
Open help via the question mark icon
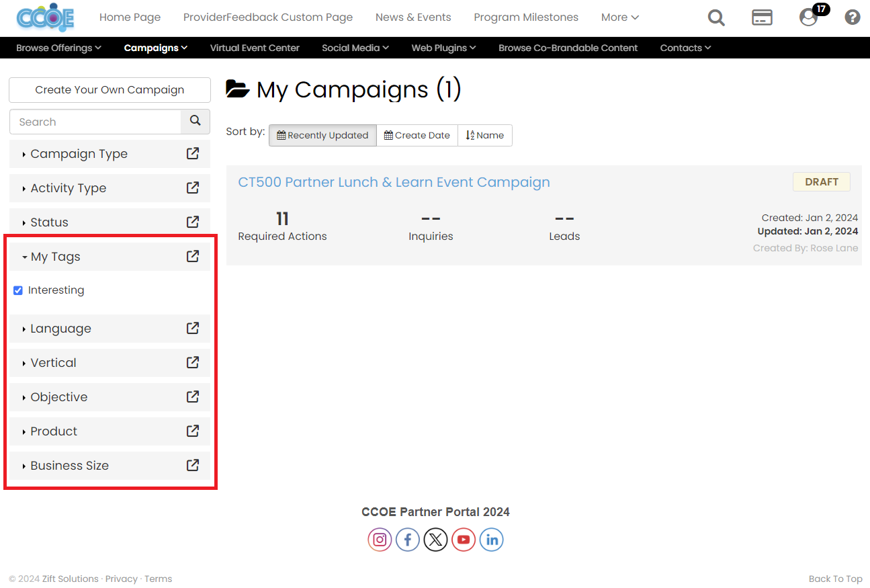[852, 17]
